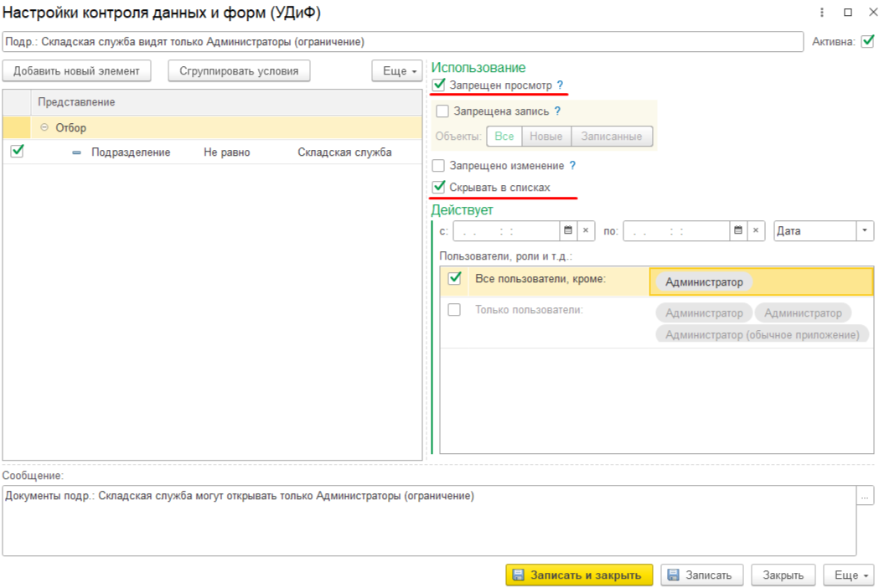879x588 pixels.
Task: Open the message editor via the ellipsis button
Action: [x=865, y=496]
